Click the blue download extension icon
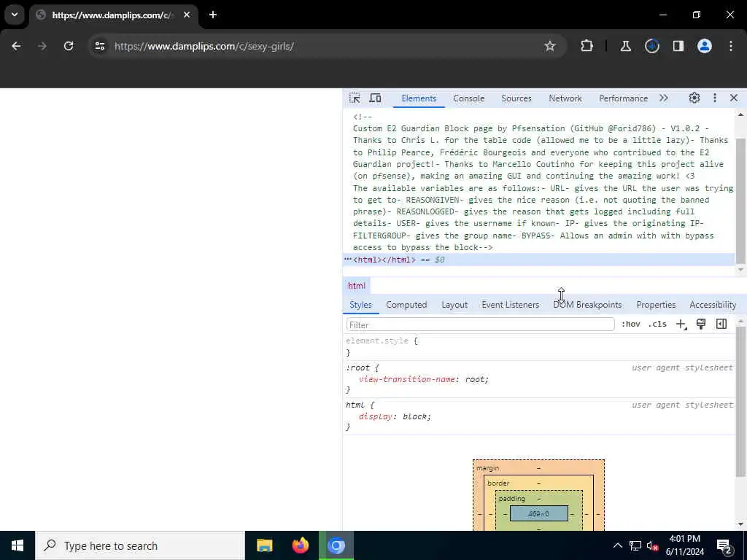This screenshot has height=560, width=747. (x=651, y=46)
